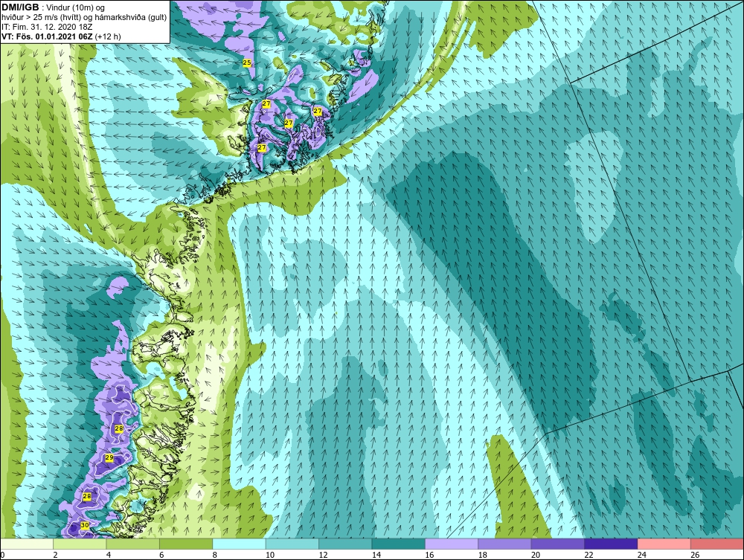Click the 0–2 m/s pale cream legend swatch
This screenshot has width=744, height=560.
click(x=27, y=544)
